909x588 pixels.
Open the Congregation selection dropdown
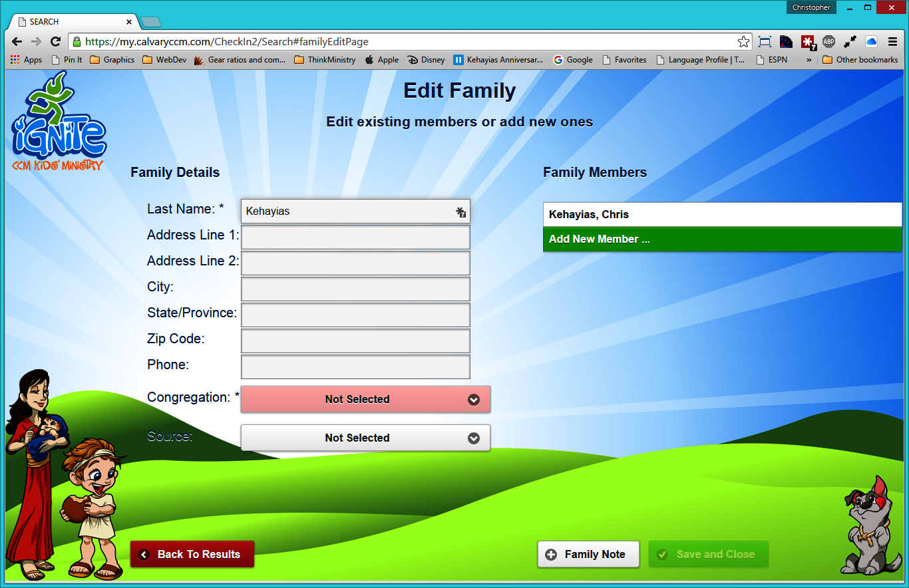(365, 399)
